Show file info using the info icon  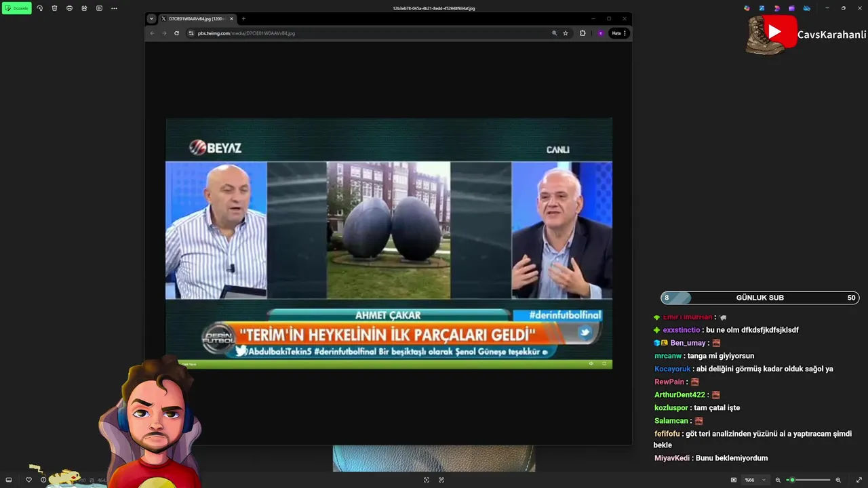(43, 480)
